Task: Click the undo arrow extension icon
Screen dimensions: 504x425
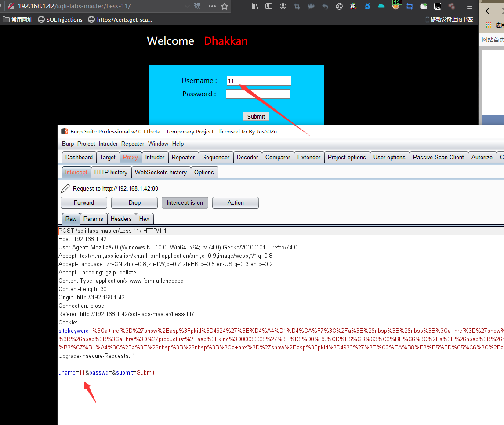Action: click(325, 6)
